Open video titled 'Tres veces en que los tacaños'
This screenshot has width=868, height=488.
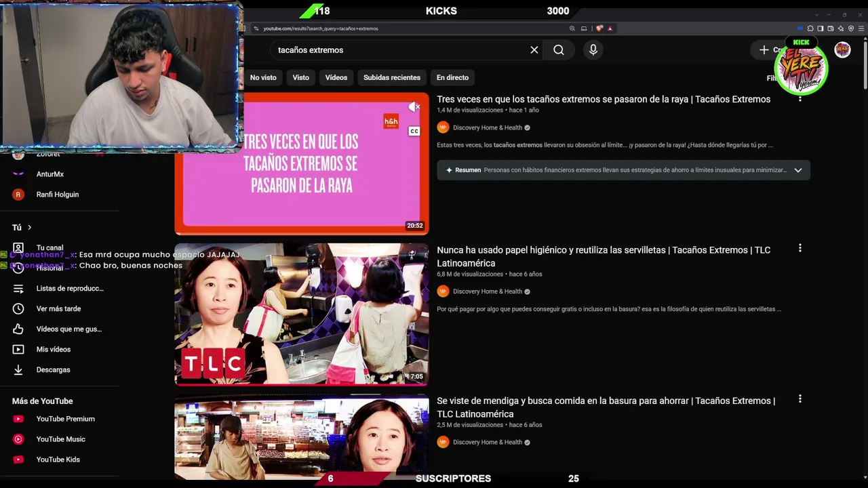point(604,99)
